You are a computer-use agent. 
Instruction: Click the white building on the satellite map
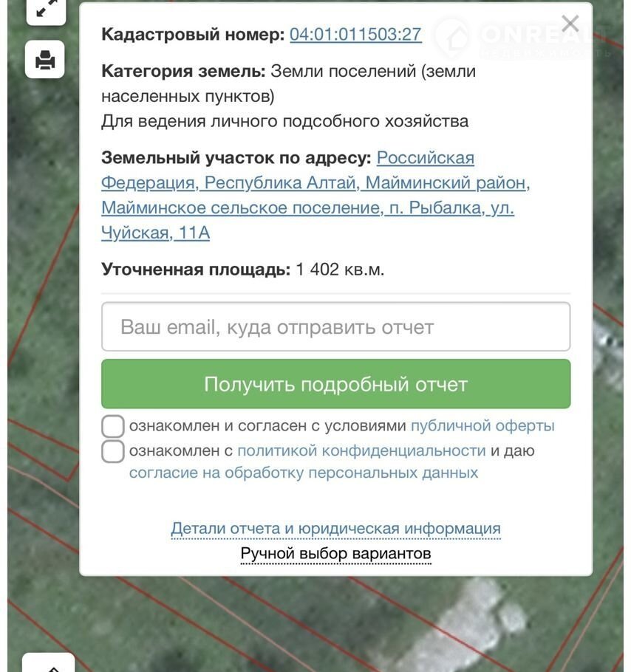tap(473, 617)
